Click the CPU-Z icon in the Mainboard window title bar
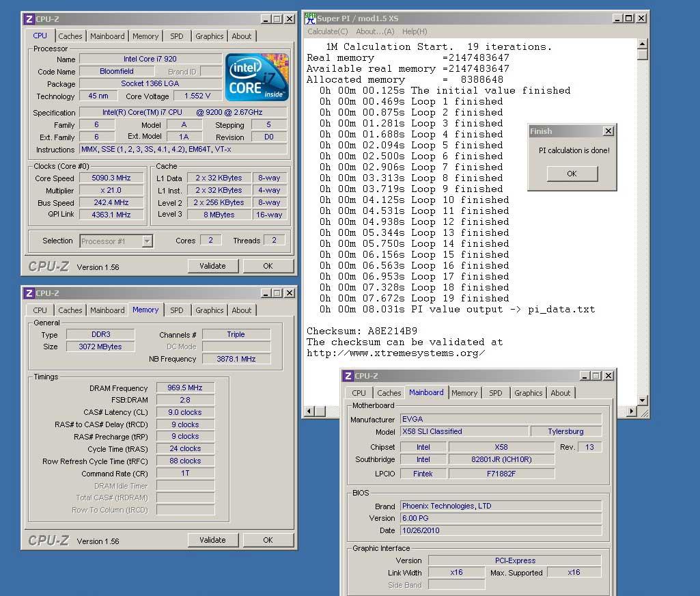The height and width of the screenshot is (596, 700). 348,376
